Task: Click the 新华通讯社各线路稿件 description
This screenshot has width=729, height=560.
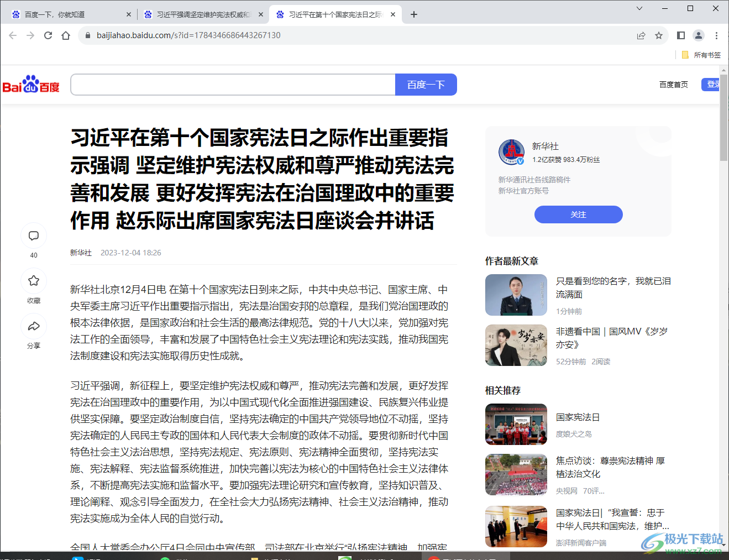Action: (x=534, y=180)
